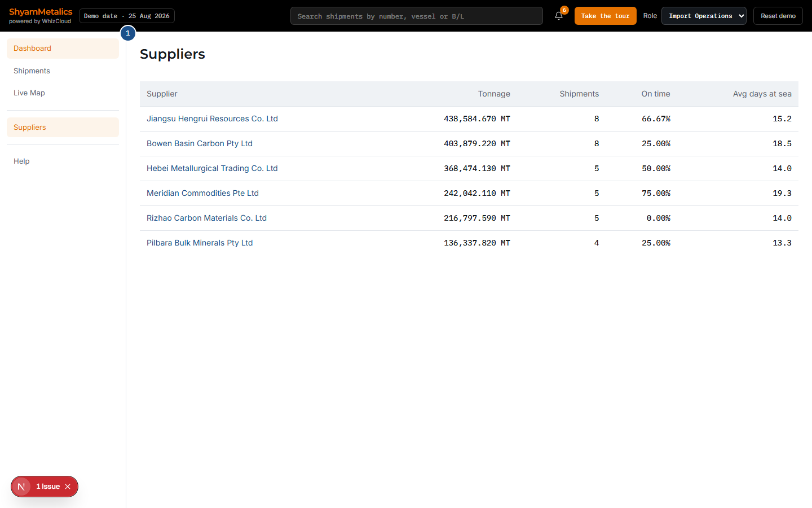The height and width of the screenshot is (508, 812).
Task: Click the shipment search field
Action: pos(417,16)
